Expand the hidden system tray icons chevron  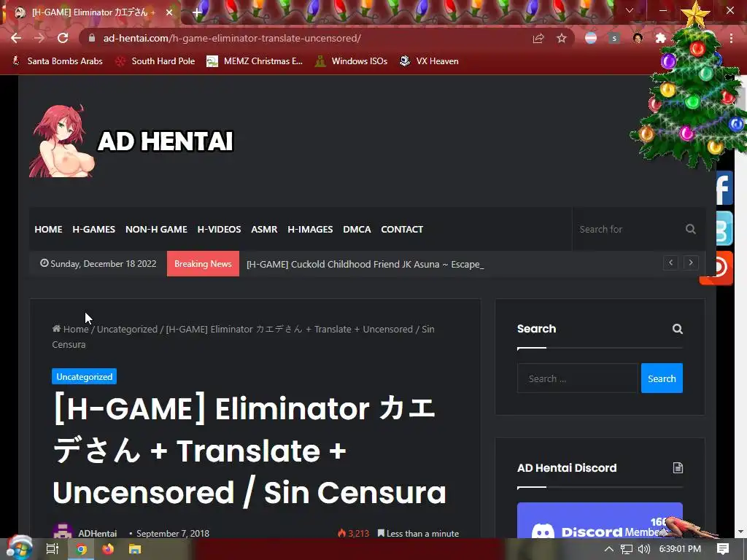point(608,549)
